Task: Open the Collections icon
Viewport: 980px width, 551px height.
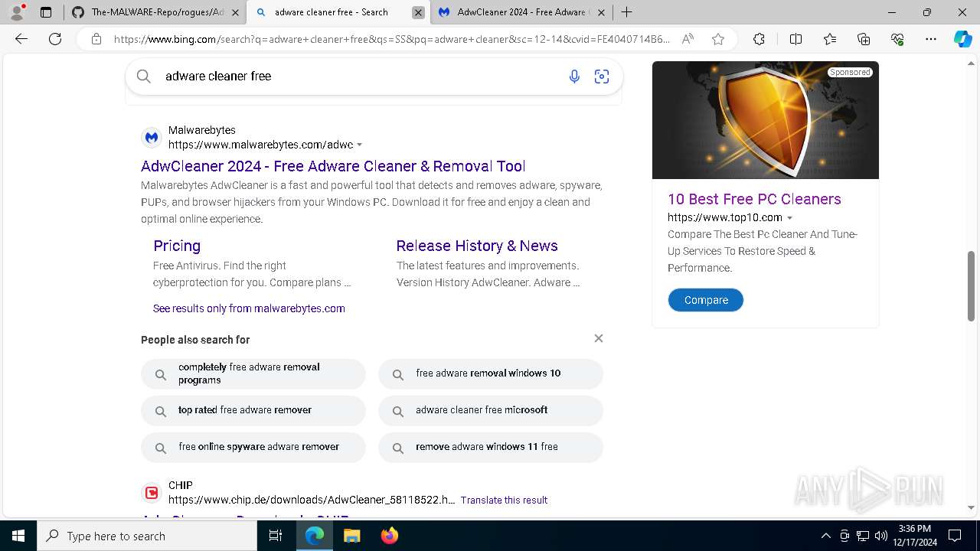Action: pos(864,39)
